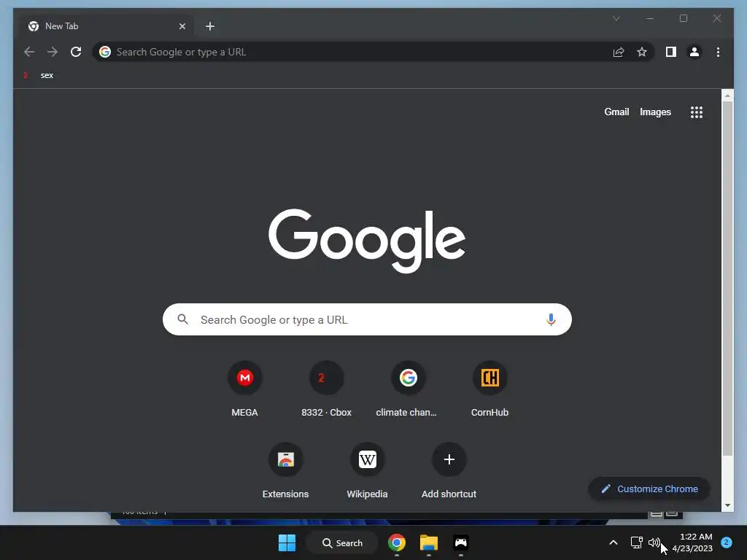Open the MEGA shortcut
This screenshot has width=747, height=560.
tap(245, 390)
